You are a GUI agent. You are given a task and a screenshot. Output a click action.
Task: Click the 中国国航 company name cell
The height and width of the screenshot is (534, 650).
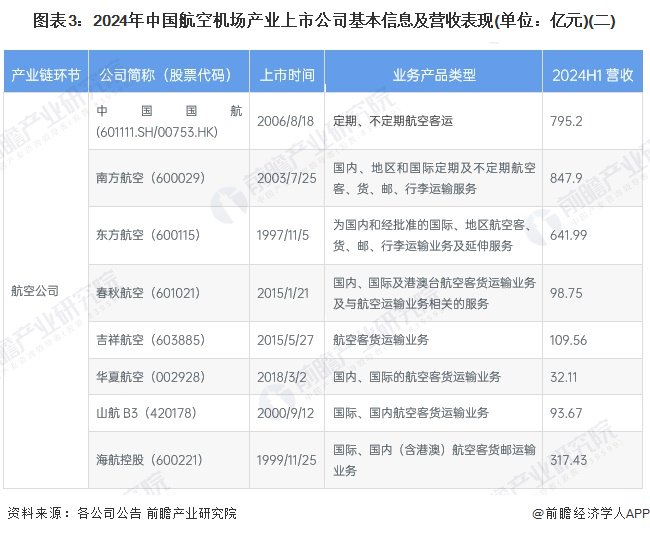[169, 121]
